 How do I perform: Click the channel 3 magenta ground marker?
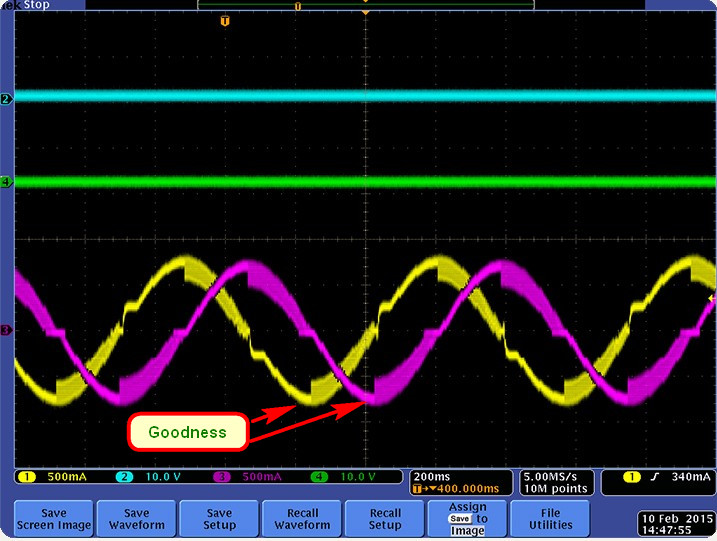6,330
